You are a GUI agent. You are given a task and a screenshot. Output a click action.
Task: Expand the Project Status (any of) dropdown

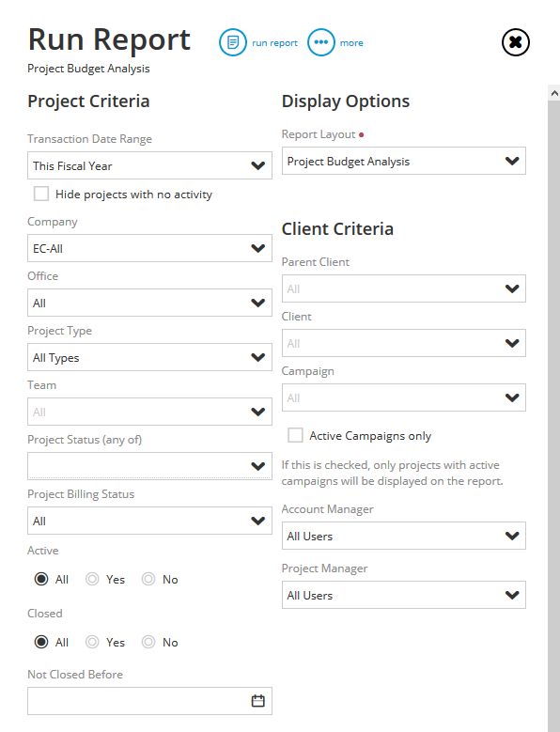[x=149, y=466]
